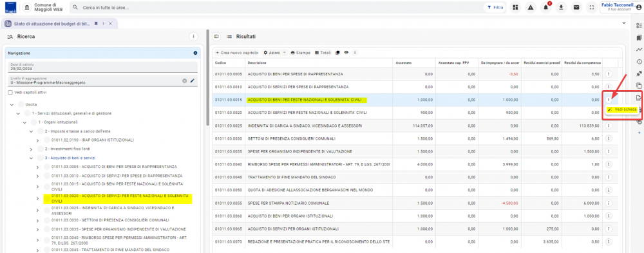Click the 114.057,00 assestato value
This screenshot has width=644, height=253.
pos(423,126)
